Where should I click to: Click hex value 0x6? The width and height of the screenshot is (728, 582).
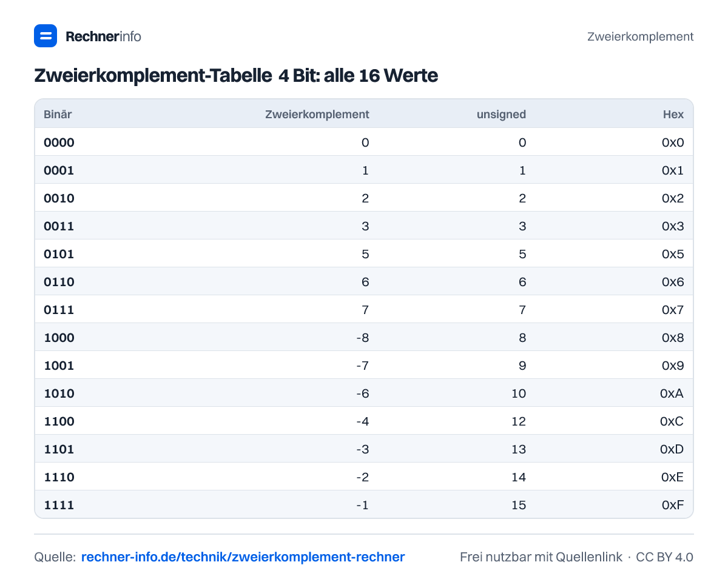(x=673, y=282)
